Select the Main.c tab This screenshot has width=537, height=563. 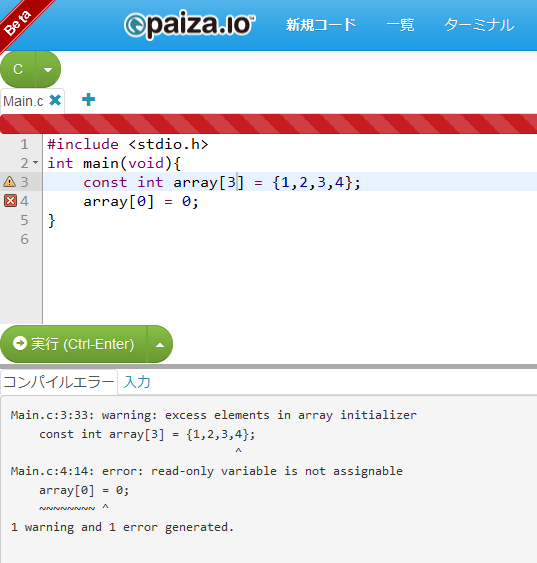[23, 101]
